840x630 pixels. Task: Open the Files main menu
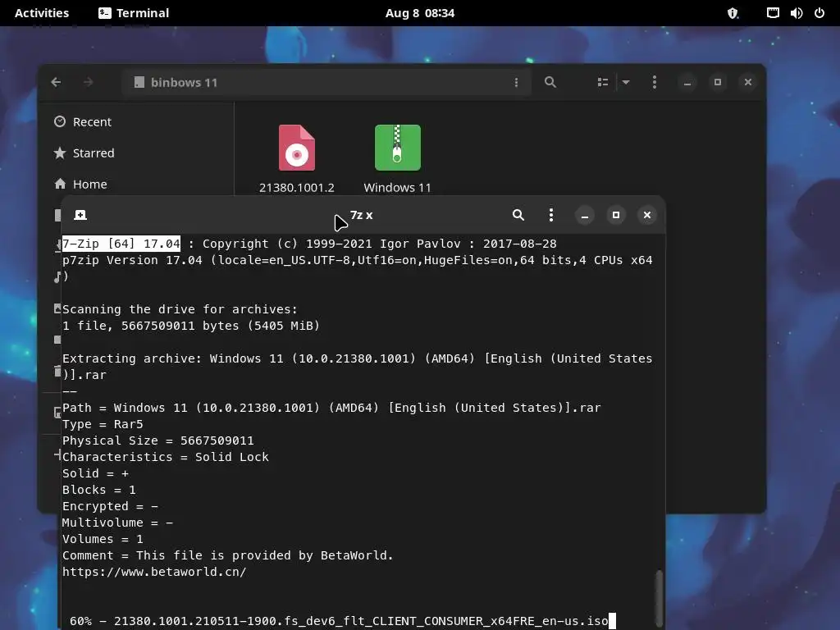(x=655, y=82)
